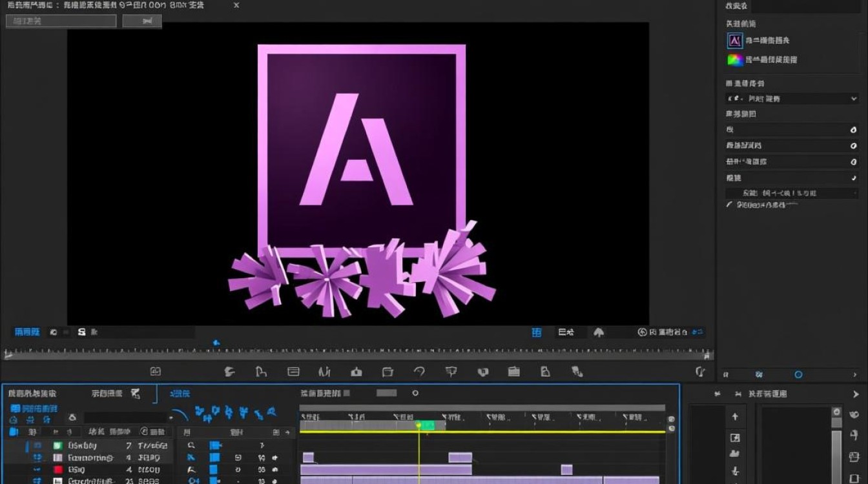Expand the lower-right panel with the right arrow
The height and width of the screenshot is (484, 868).
pyautogui.click(x=856, y=394)
